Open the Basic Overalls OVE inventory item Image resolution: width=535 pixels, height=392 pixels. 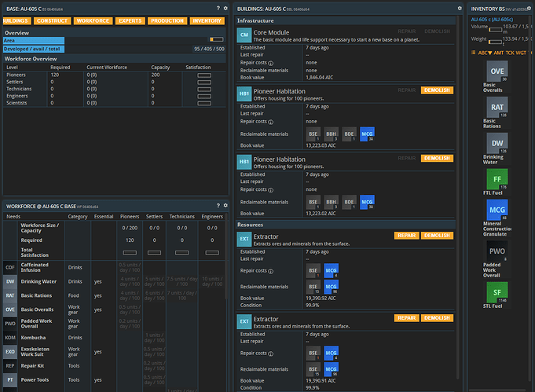[x=497, y=71]
